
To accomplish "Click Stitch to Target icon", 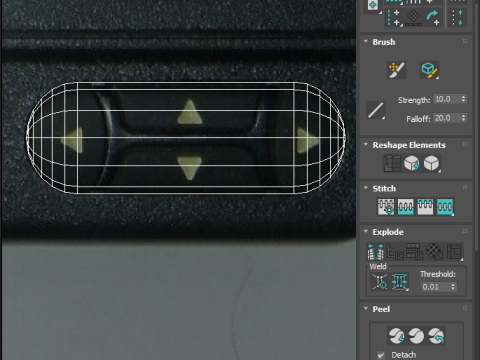I will [386, 207].
